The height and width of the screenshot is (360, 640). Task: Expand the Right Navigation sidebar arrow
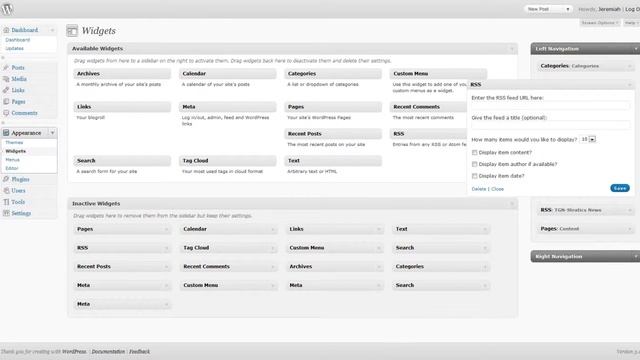coord(636,257)
